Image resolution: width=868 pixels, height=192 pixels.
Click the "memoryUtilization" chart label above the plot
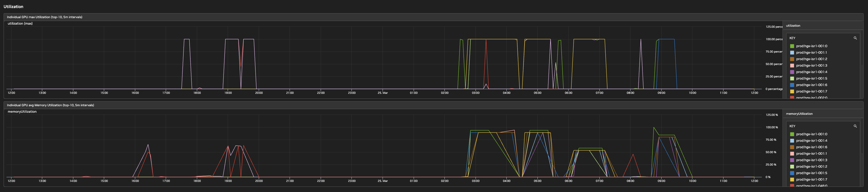tap(22, 111)
